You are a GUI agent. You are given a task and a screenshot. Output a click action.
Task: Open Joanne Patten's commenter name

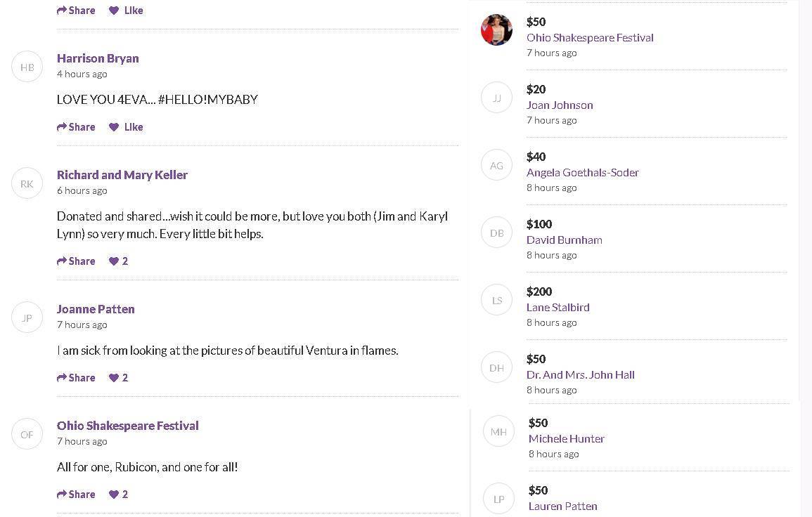[96, 309]
